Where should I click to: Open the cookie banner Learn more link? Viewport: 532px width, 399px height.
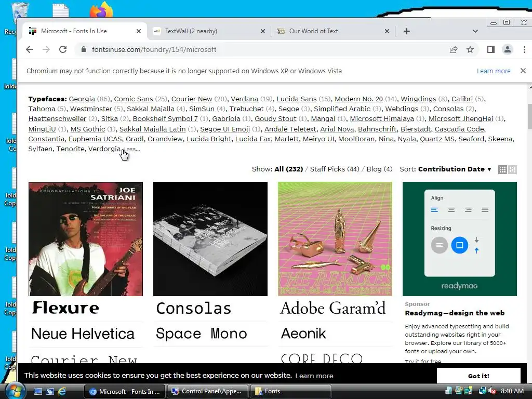click(314, 376)
